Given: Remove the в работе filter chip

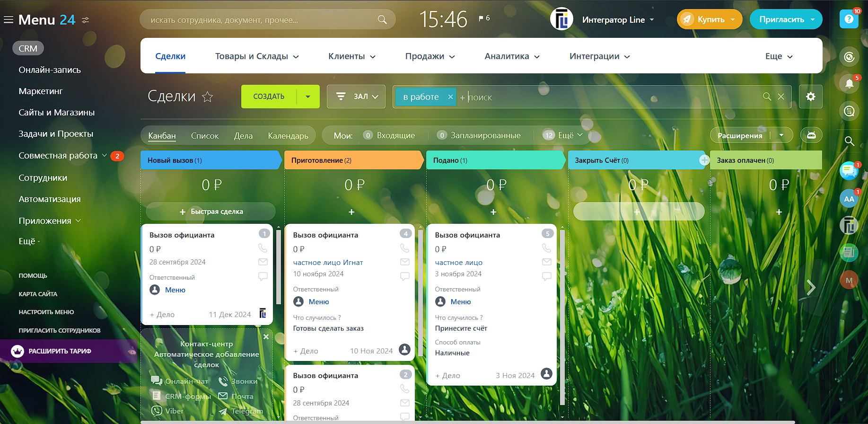Looking at the screenshot, I should pyautogui.click(x=450, y=97).
